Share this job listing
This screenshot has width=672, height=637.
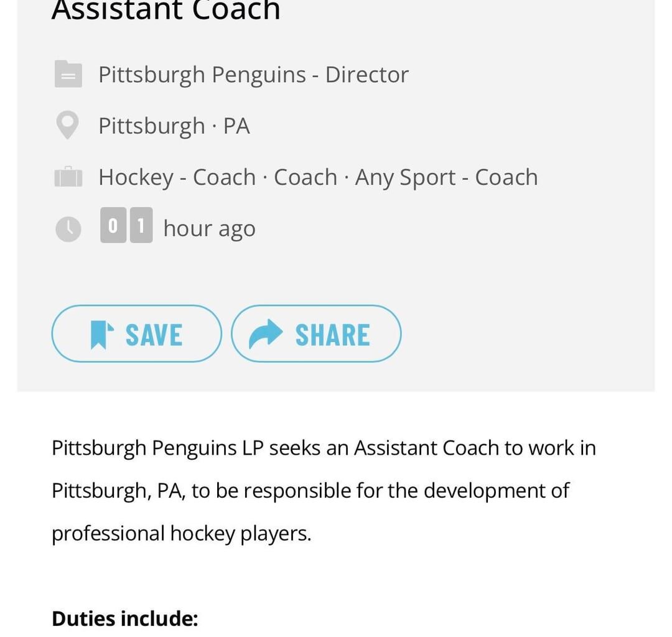(316, 333)
